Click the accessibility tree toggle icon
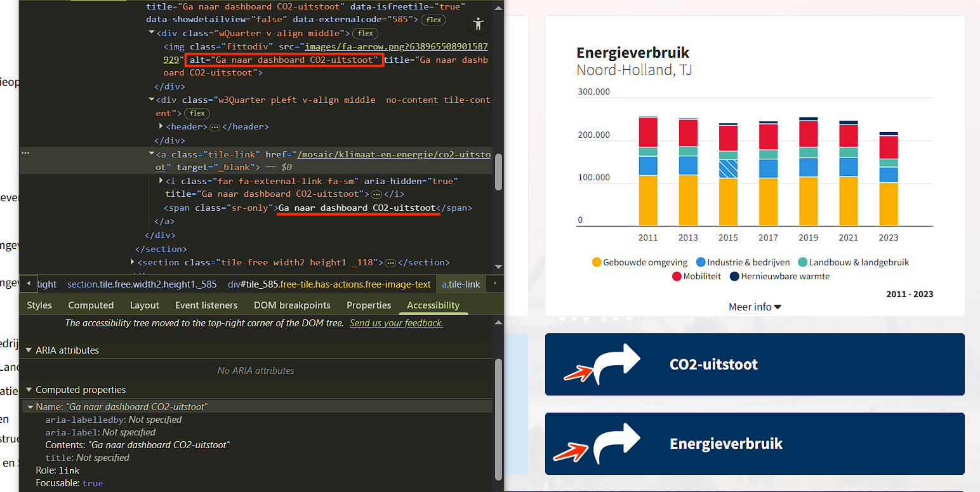This screenshot has height=492, width=980. coord(478,25)
